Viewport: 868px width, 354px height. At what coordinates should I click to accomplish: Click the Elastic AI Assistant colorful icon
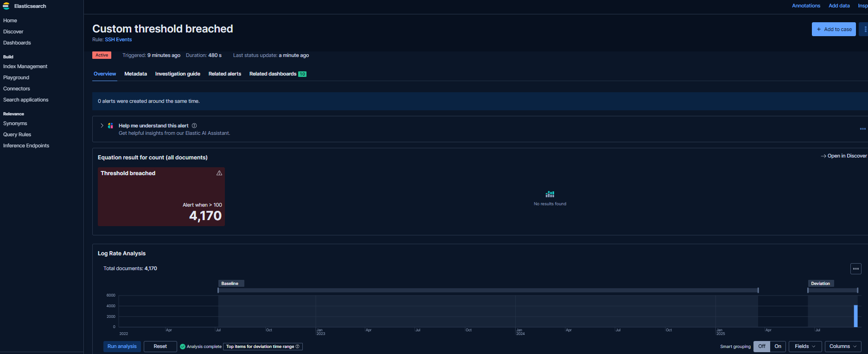(110, 126)
